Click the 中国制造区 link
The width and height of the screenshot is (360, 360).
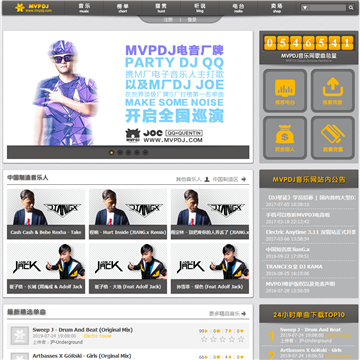coord(226,179)
